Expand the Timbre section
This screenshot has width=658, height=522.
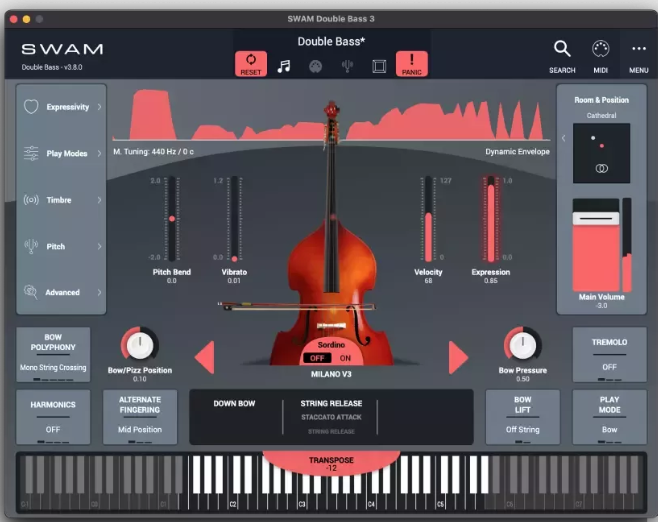pyautogui.click(x=61, y=200)
